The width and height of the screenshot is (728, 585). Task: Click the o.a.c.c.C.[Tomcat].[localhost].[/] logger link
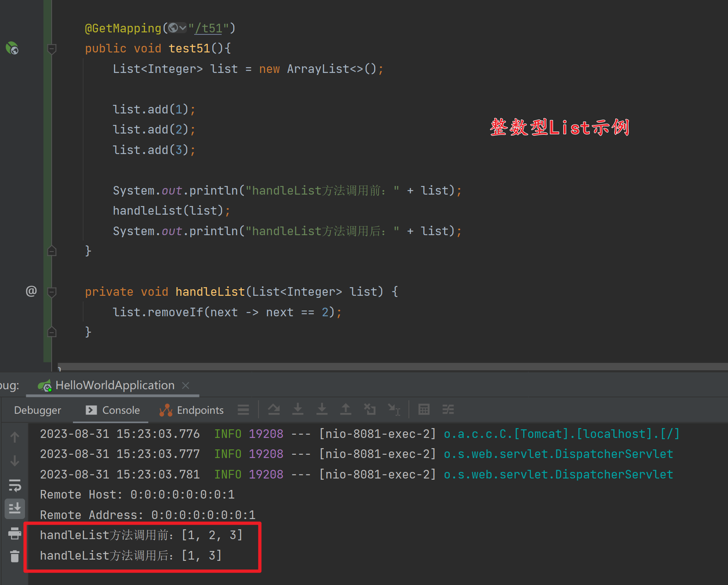pos(562,434)
